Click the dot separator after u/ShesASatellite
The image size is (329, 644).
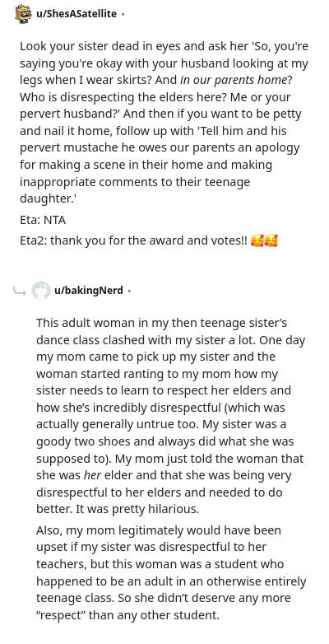click(x=123, y=14)
